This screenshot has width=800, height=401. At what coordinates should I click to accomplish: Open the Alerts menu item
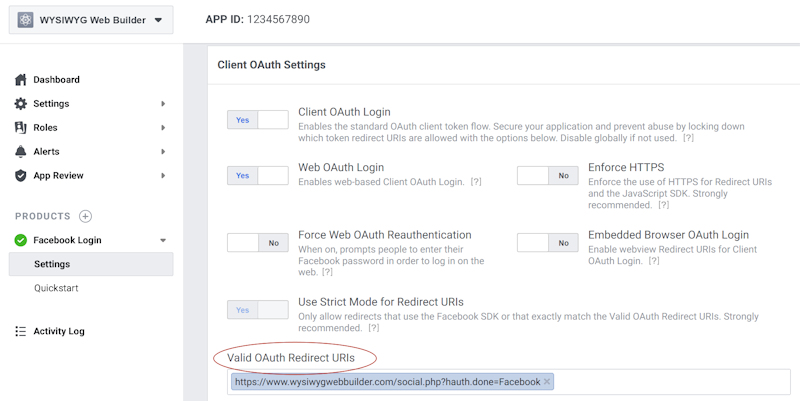(46, 152)
